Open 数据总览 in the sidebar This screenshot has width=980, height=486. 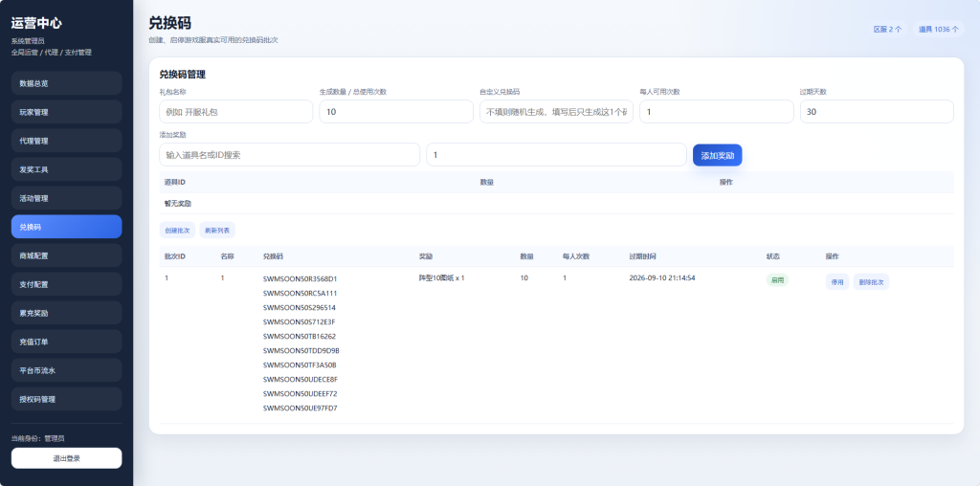[x=66, y=83]
